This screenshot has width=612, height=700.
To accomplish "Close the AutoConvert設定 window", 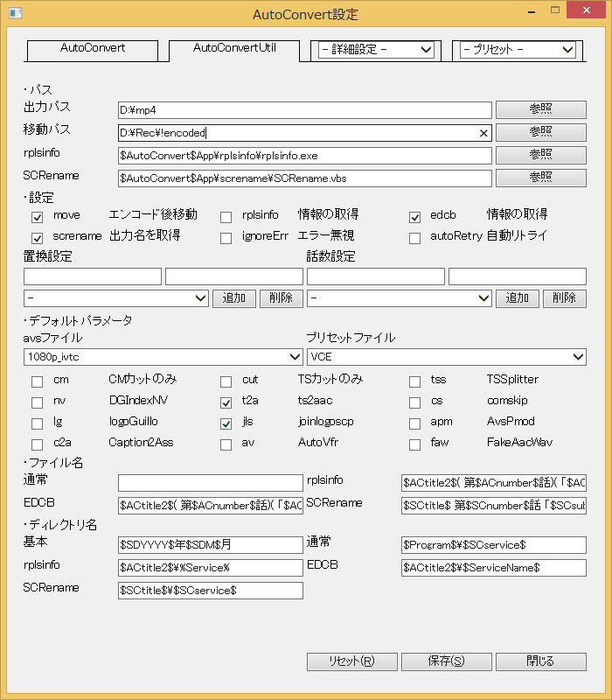I will 587,10.
